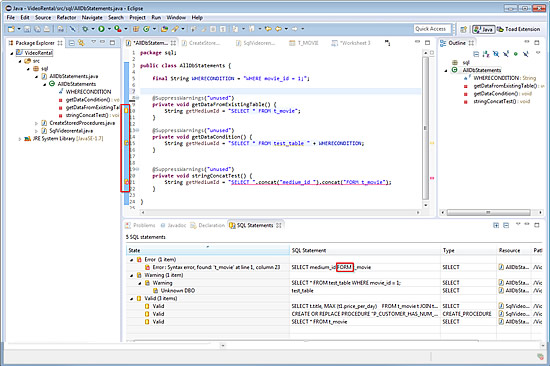550x366 pixels.
Task: Click Collapse All icon in Outline view
Action: [x=476, y=54]
